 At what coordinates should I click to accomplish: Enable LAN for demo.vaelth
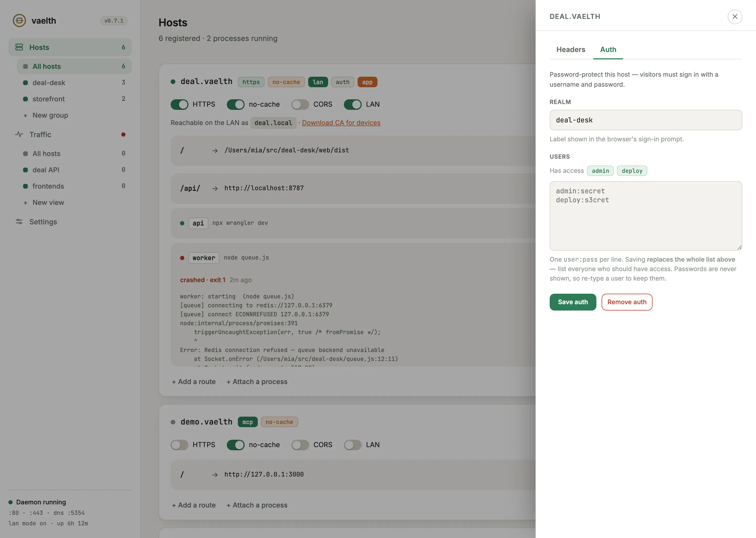(x=353, y=445)
